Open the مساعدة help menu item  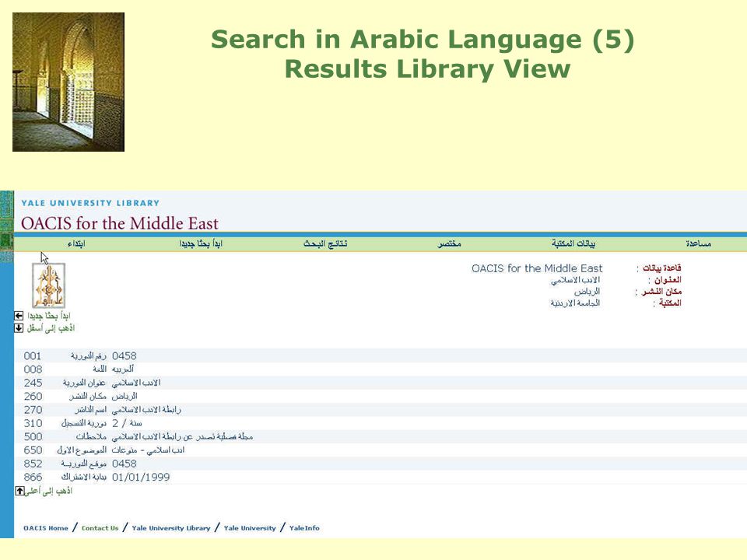point(699,243)
